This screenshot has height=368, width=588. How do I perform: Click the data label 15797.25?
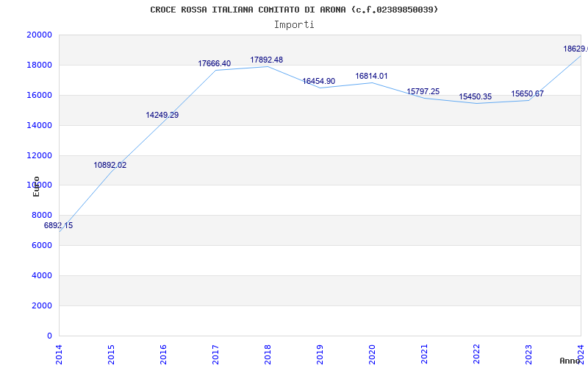[423, 91]
